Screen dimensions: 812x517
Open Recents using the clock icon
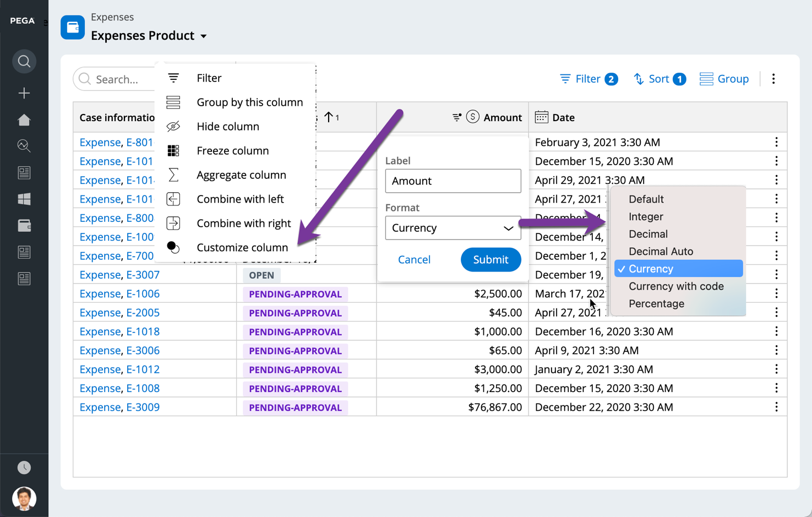point(24,467)
